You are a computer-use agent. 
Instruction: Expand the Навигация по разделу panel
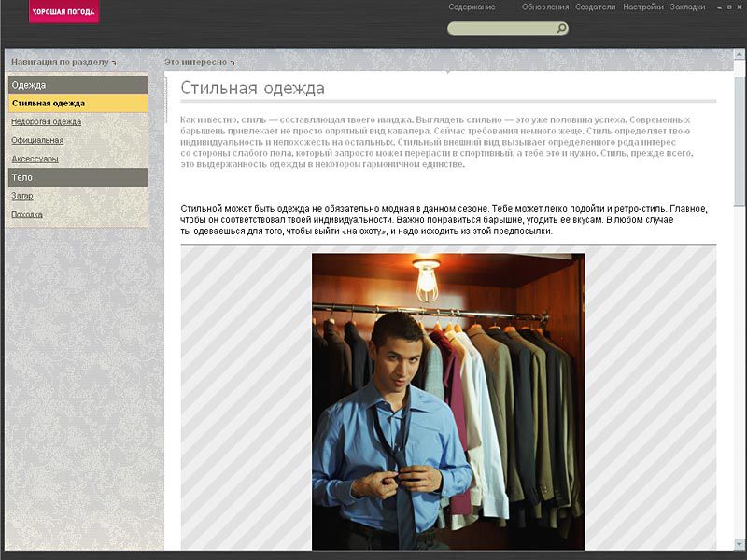click(59, 63)
